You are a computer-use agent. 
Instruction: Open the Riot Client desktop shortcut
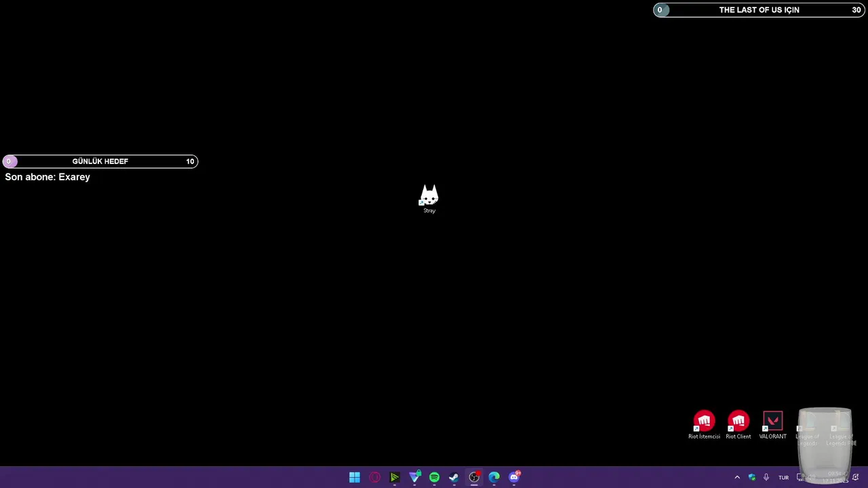point(738,425)
